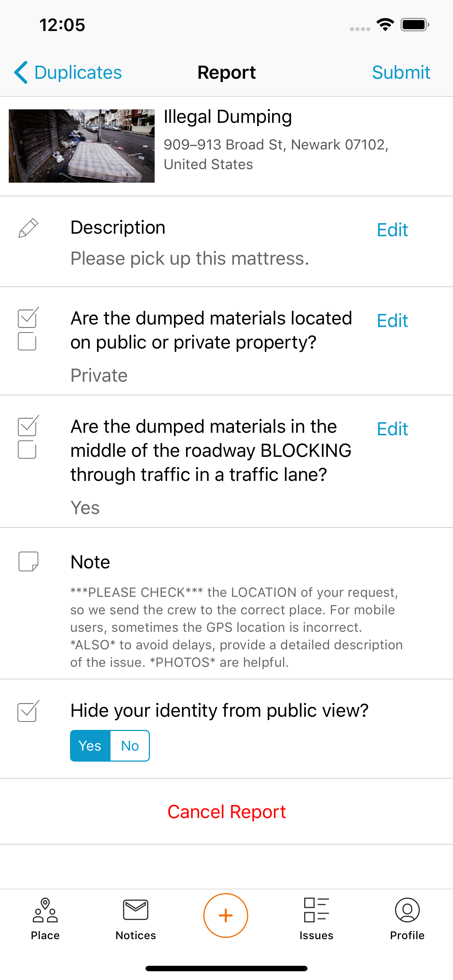Screen dimensions: 453x980
Task: Open the Profile person icon
Action: [x=407, y=910]
